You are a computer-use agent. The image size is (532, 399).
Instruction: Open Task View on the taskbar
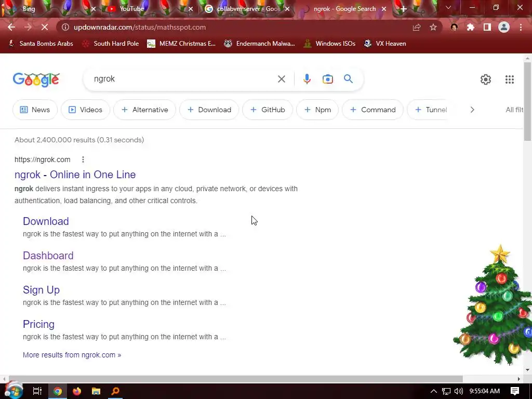point(37,391)
